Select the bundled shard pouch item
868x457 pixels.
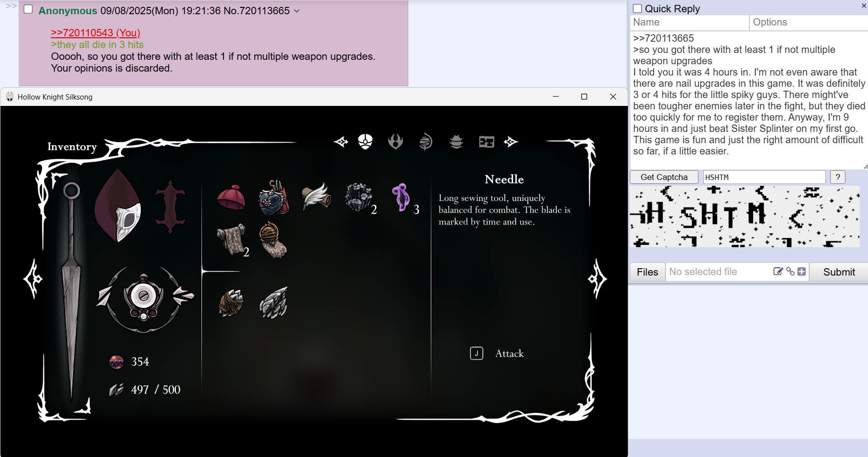point(231,302)
